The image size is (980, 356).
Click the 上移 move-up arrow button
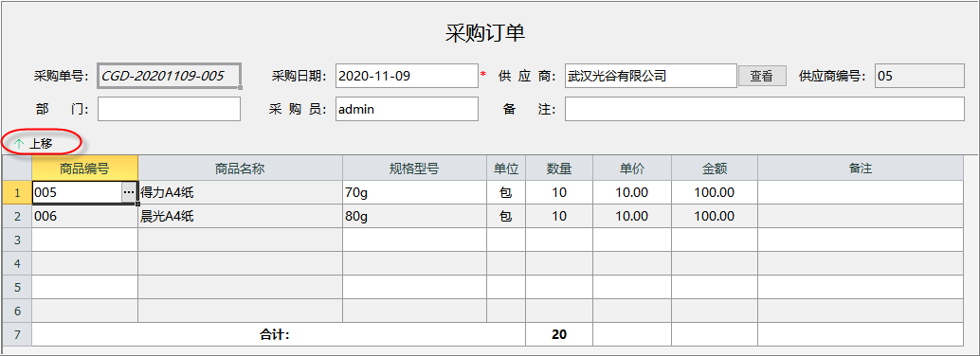click(x=33, y=144)
